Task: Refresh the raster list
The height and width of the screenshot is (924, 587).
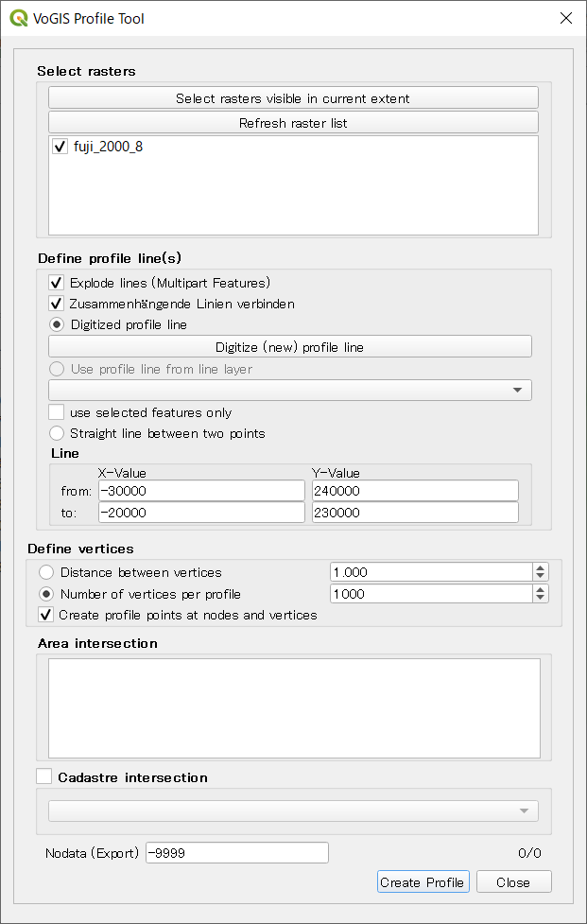Action: 293,123
